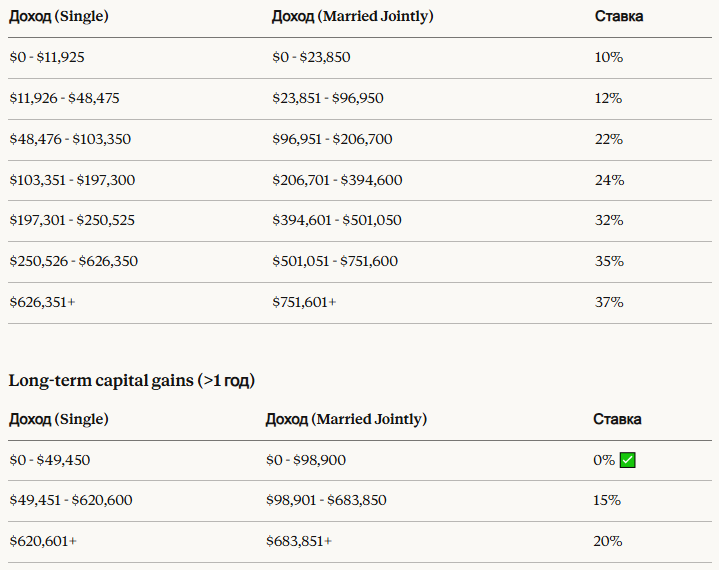Image resolution: width=719 pixels, height=570 pixels.
Task: Click the 20% capital gains rate
Action: [607, 541]
